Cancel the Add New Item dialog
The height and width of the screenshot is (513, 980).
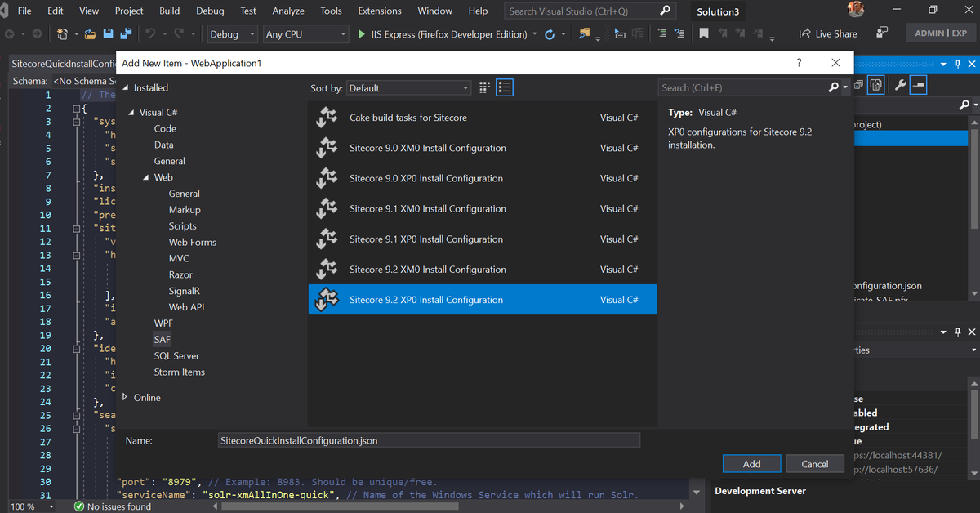pos(814,463)
